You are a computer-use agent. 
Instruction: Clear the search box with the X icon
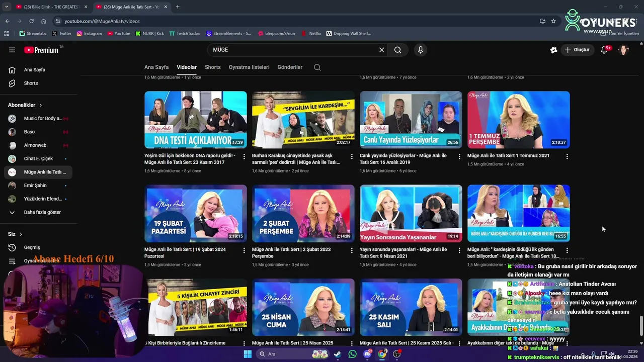click(381, 50)
